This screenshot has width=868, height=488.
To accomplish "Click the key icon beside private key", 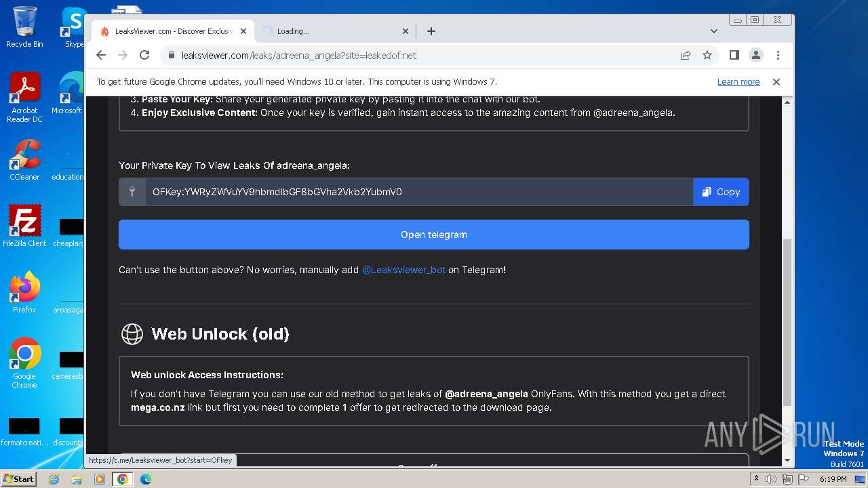I will tap(132, 192).
